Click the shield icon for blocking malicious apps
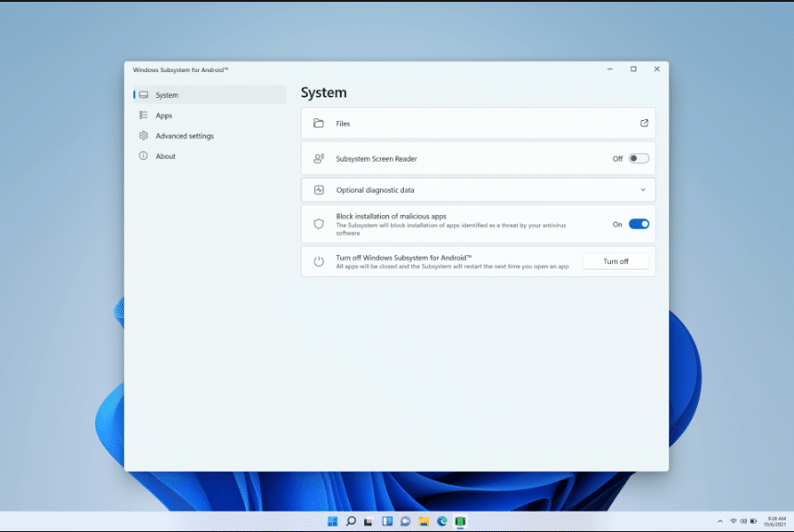The width and height of the screenshot is (794, 532). click(319, 224)
